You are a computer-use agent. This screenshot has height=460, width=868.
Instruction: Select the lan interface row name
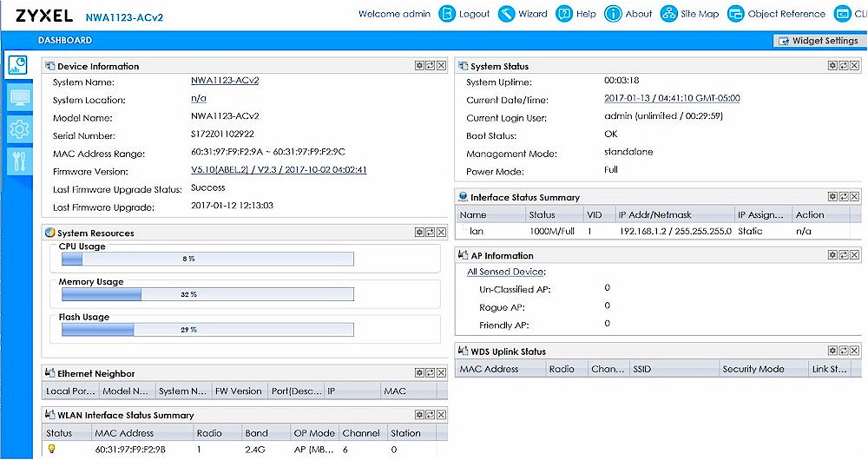pos(476,232)
